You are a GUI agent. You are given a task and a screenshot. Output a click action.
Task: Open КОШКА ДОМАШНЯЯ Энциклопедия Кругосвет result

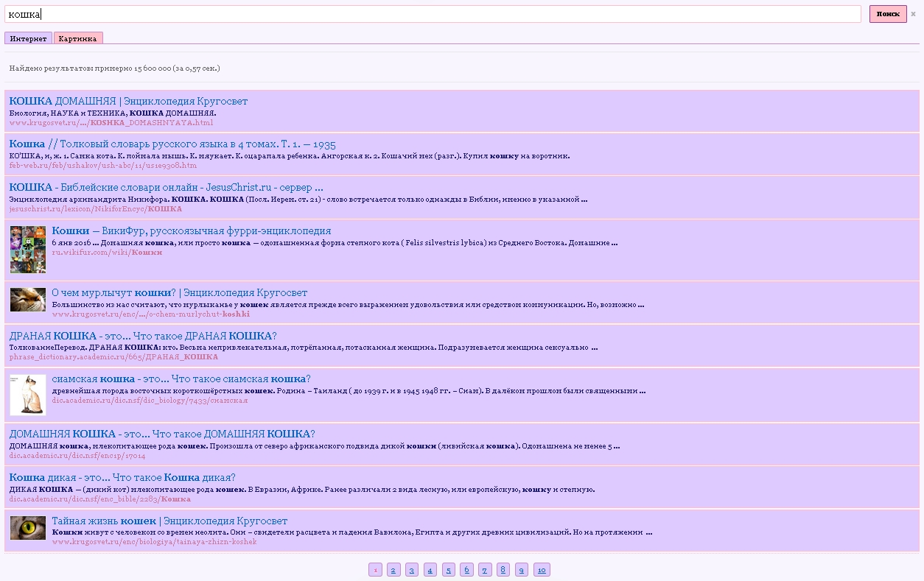pos(128,101)
